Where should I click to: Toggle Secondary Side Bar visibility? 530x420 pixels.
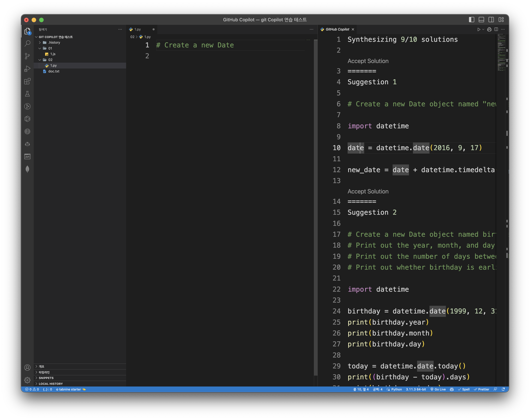coord(491,20)
